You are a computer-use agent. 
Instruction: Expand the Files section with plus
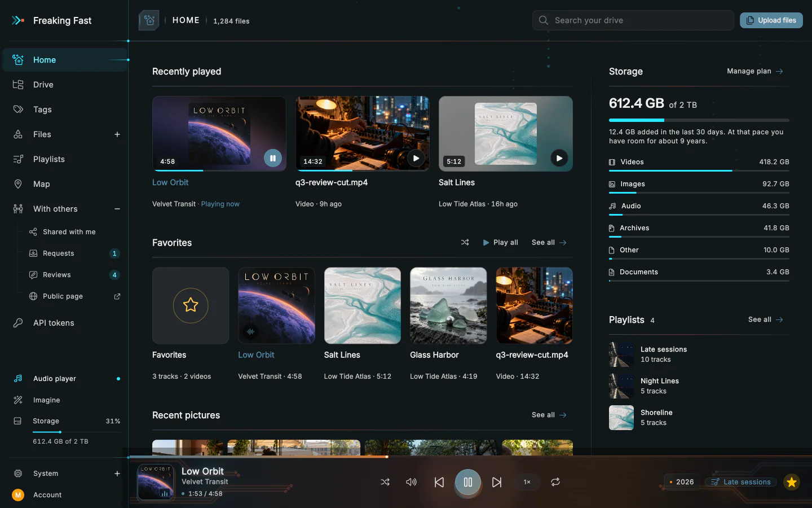click(x=117, y=134)
